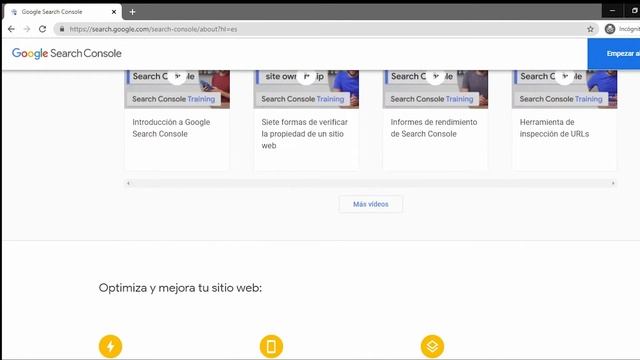
Task: Click the yellow lightning bolt icon
Action: click(x=111, y=346)
